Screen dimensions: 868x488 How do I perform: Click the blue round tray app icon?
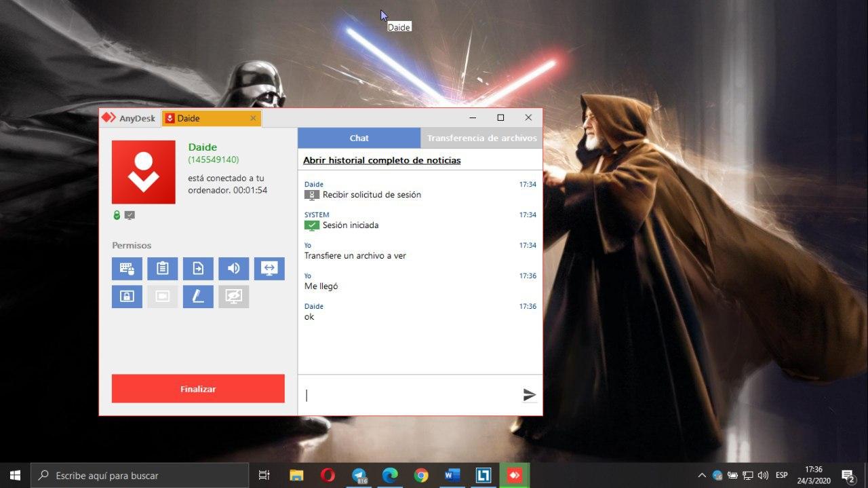(x=717, y=475)
